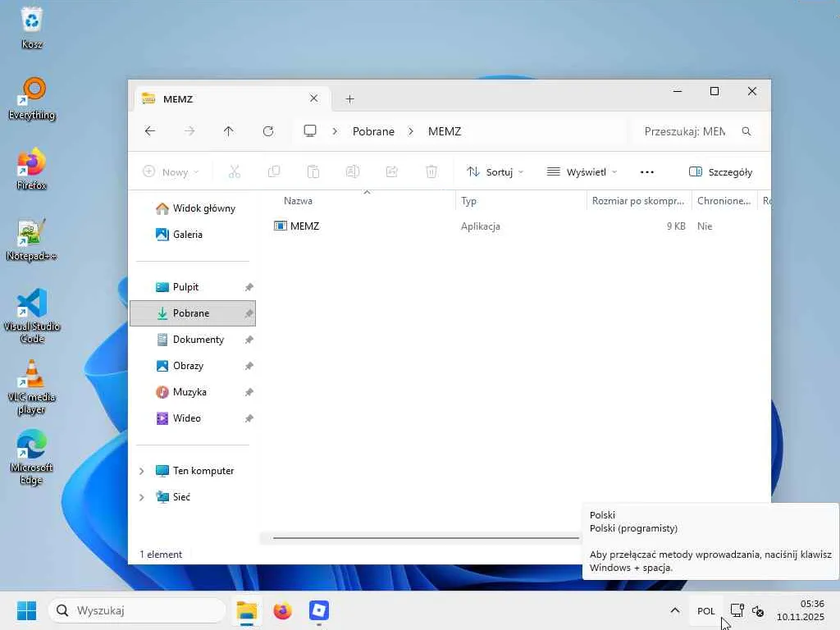Unpin Dokumenty using its pin icon
The width and height of the screenshot is (840, 630).
click(249, 340)
